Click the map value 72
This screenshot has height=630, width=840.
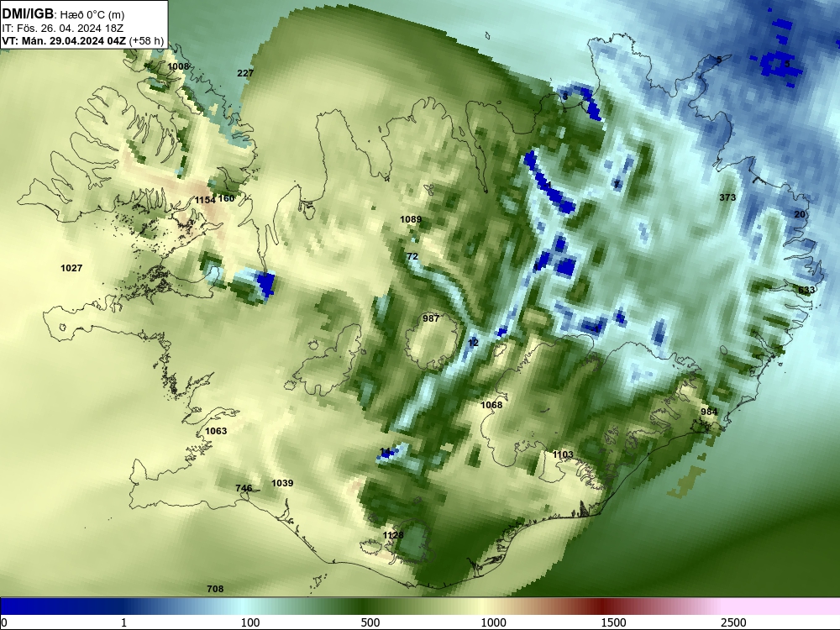[412, 256]
